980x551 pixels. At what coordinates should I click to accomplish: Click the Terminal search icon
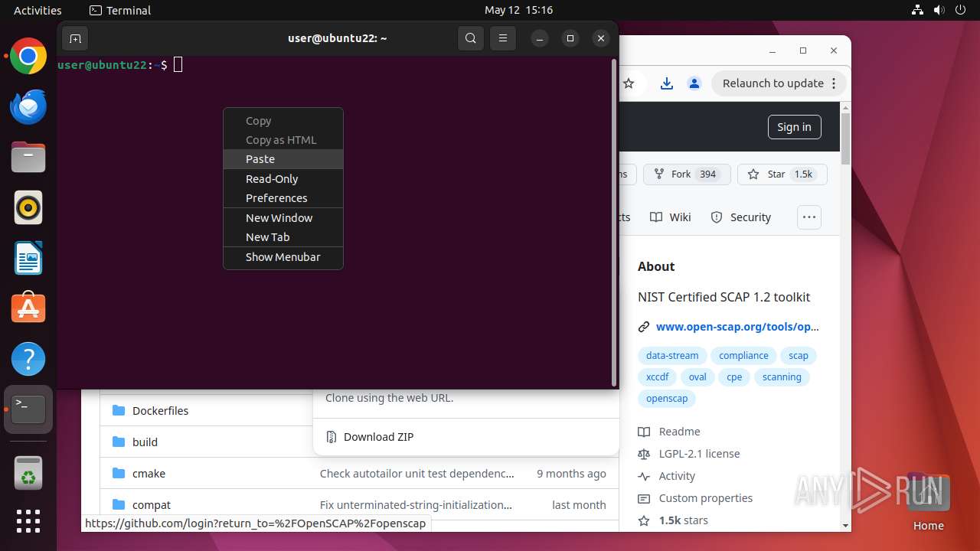[471, 38]
